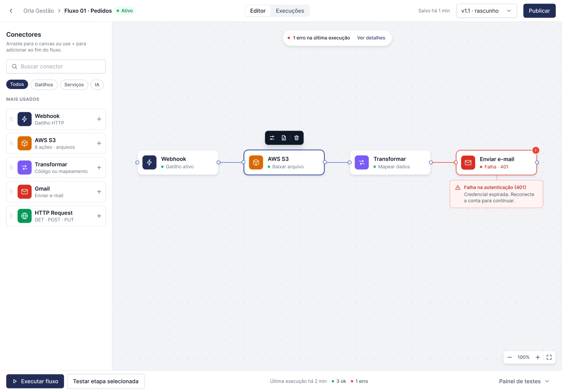
Task: Click the document icon in node toolbar
Action: 284,138
